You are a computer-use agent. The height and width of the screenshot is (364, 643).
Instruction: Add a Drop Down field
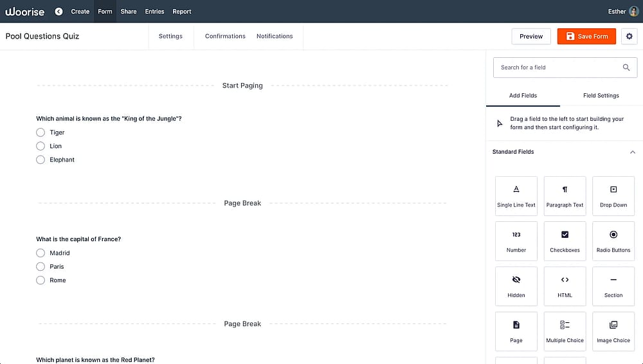(613, 196)
